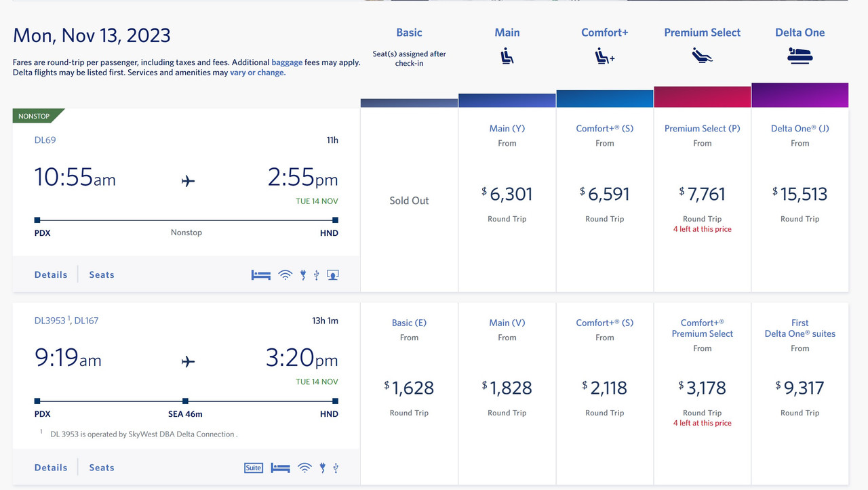This screenshot has height=490, width=868.
Task: Choose Comfort+ (S) fare at $2,118
Action: pos(604,394)
